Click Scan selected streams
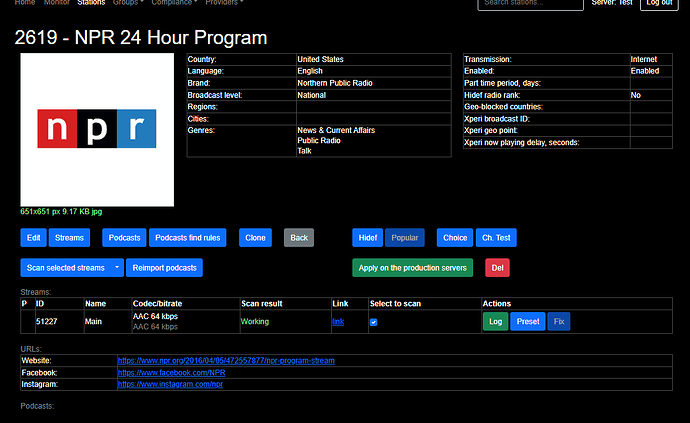 click(66, 268)
